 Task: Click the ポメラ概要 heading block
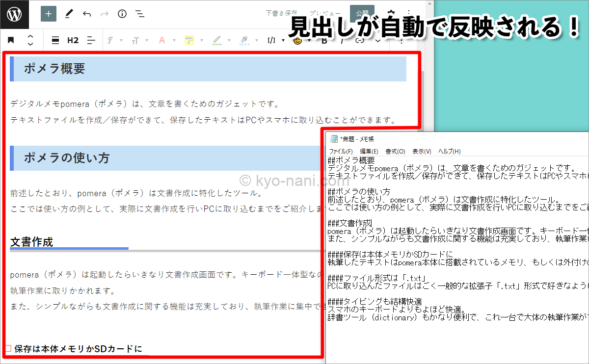click(x=54, y=69)
